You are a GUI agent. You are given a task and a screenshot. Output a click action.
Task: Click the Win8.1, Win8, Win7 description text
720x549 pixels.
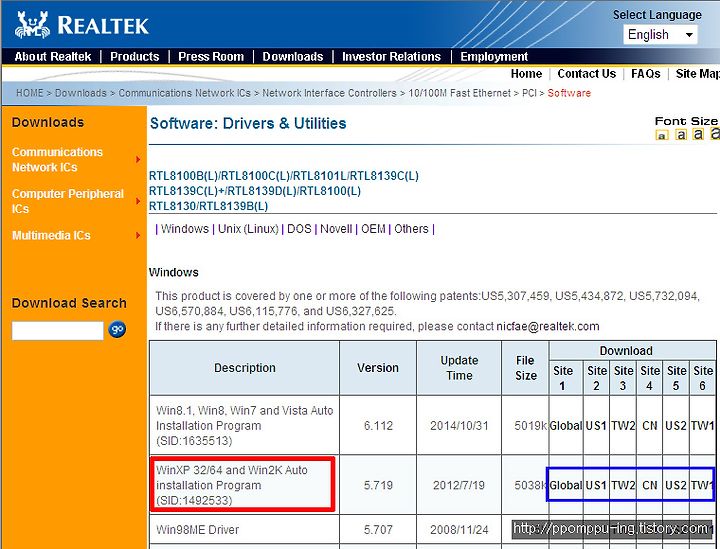coord(245,426)
